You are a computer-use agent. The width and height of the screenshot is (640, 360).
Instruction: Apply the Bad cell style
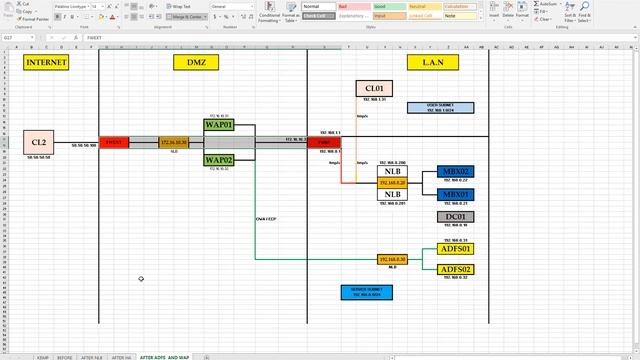354,7
